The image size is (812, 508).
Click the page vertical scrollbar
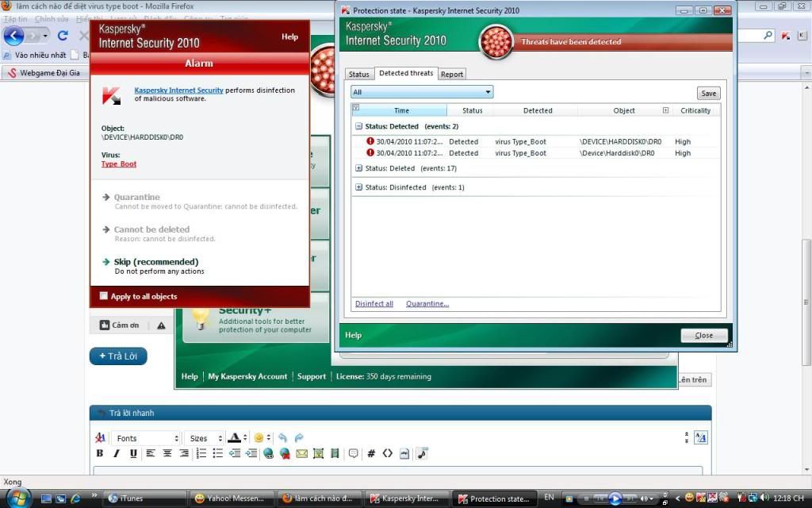click(806, 302)
